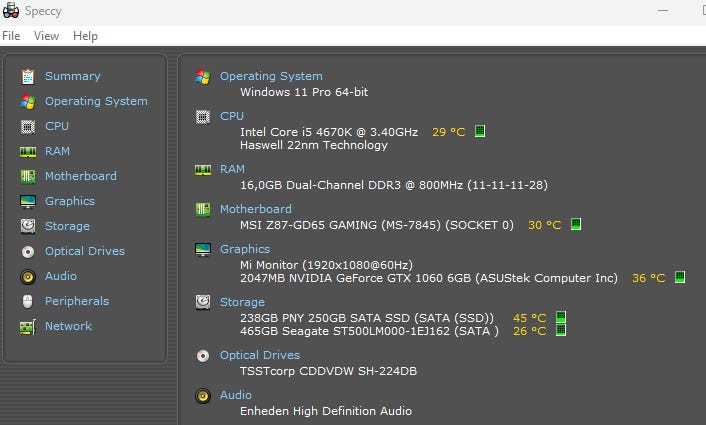Select text Intel Core i5 4670K @ 3.40GHz

[329, 132]
